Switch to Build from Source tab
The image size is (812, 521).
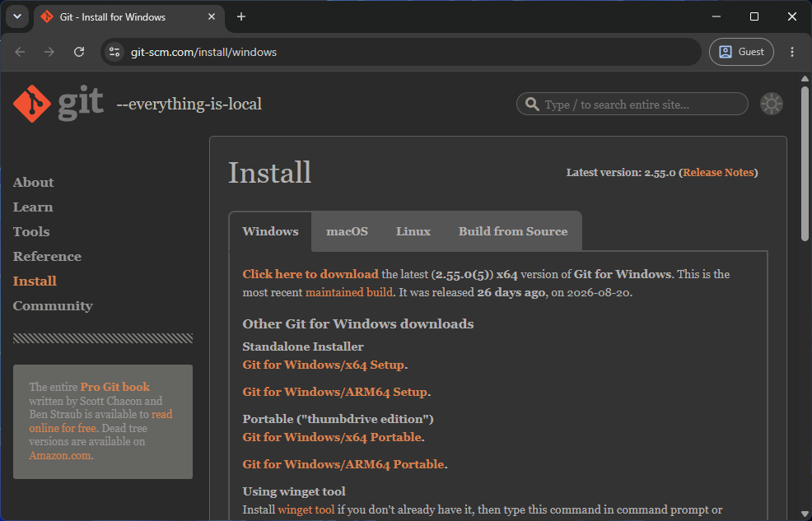[513, 231]
